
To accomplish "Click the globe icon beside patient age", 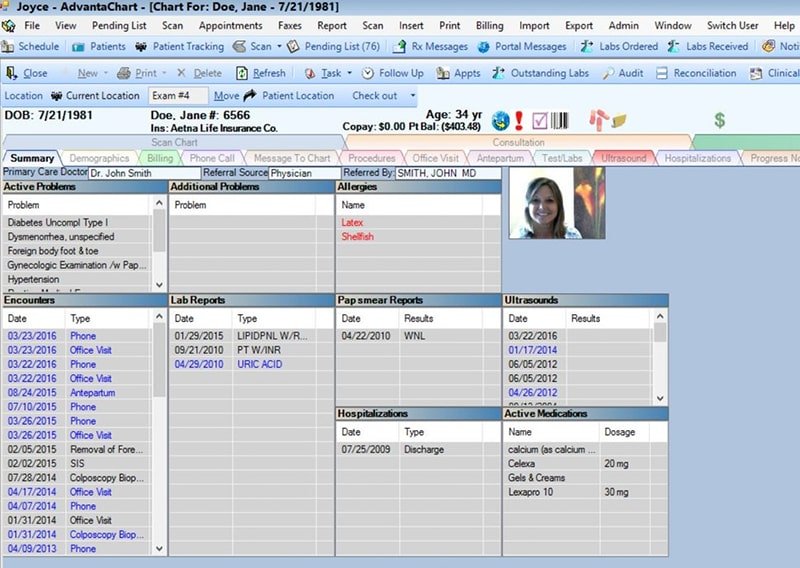I will [x=501, y=121].
